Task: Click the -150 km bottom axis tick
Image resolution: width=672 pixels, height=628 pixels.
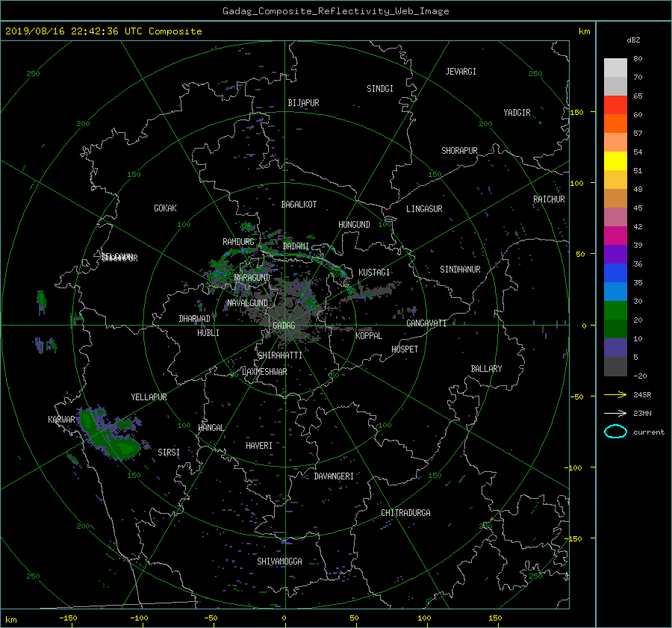Action: point(68,618)
